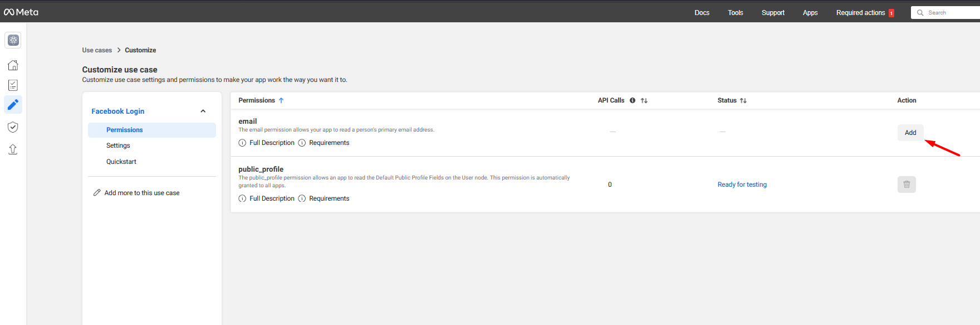The height and width of the screenshot is (325, 980).
Task: Open the checklist sidebar icon
Action: click(x=13, y=85)
